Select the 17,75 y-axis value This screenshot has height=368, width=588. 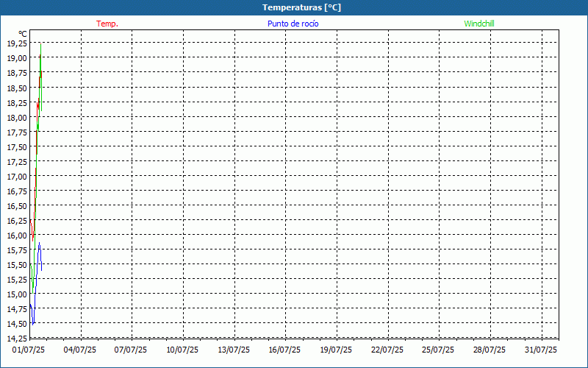pyautogui.click(x=17, y=132)
